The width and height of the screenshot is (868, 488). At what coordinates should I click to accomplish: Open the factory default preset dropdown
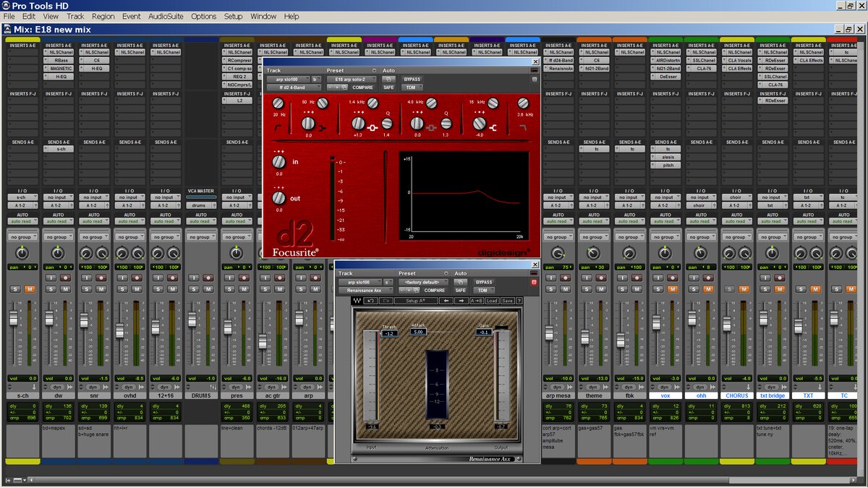(x=424, y=282)
